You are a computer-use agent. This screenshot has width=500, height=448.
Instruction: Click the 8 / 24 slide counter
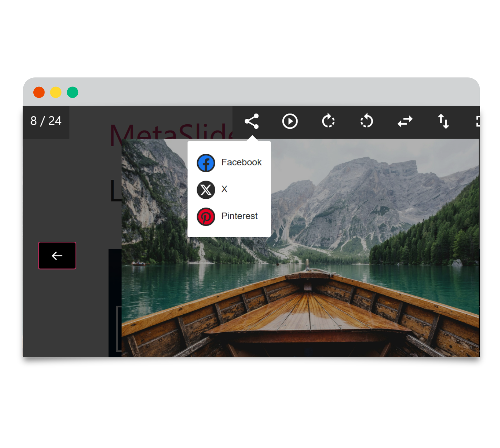pos(46,121)
